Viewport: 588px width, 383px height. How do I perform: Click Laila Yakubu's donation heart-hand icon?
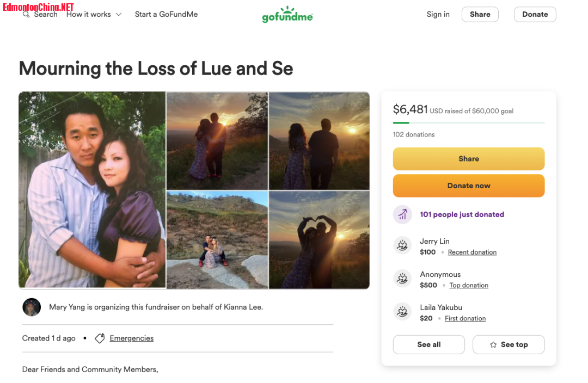(402, 311)
